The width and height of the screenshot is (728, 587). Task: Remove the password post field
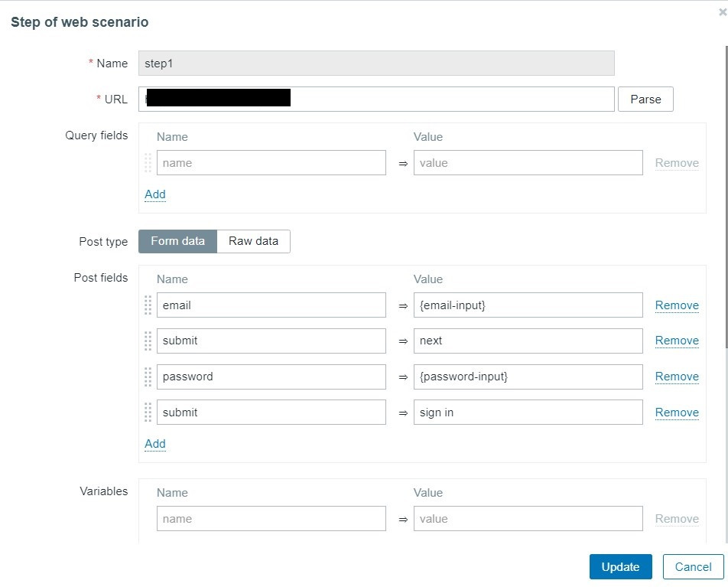point(677,377)
